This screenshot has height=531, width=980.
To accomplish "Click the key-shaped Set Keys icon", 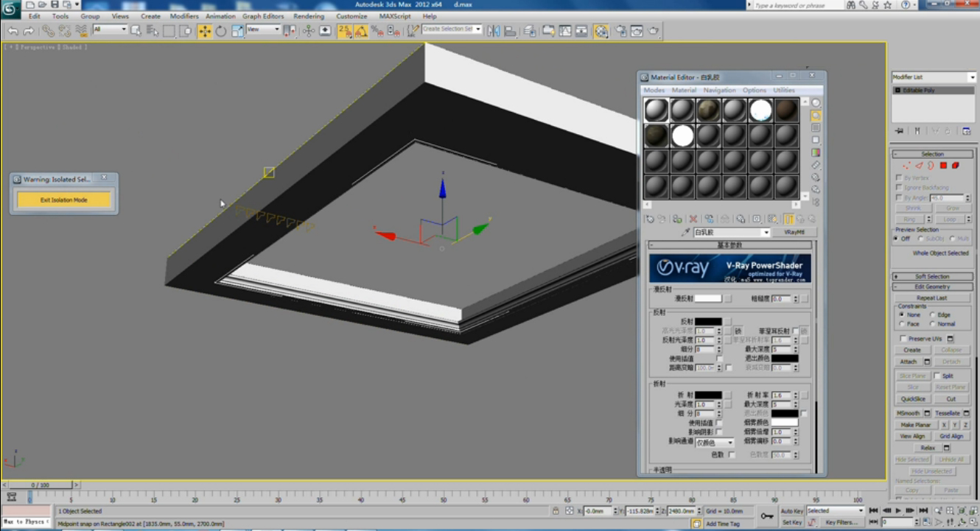I will 767,516.
